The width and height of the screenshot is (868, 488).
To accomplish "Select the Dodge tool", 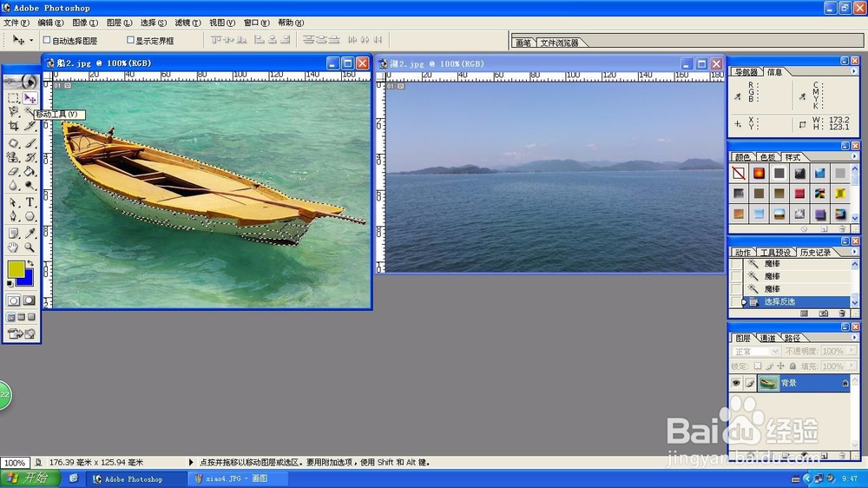I will click(30, 186).
